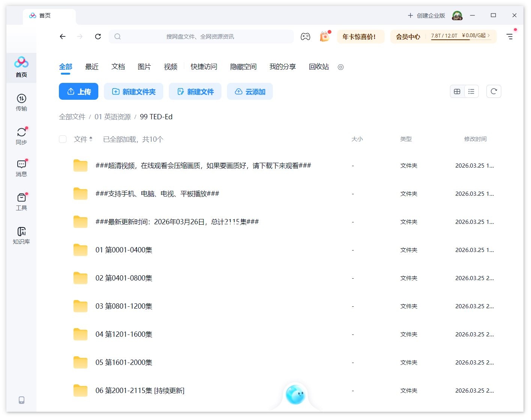531x420 pixels.
Task: Open the hamburger menu at top right
Action: point(510,37)
